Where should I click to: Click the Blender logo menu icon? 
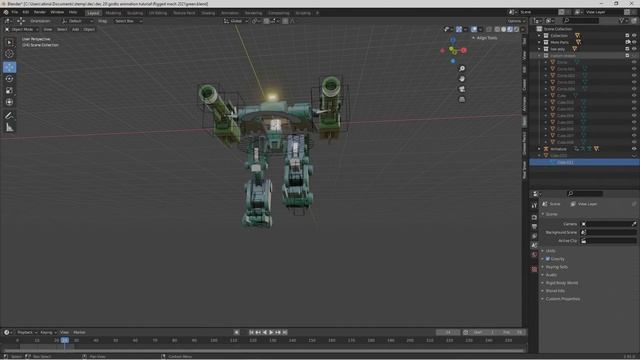[6, 12]
